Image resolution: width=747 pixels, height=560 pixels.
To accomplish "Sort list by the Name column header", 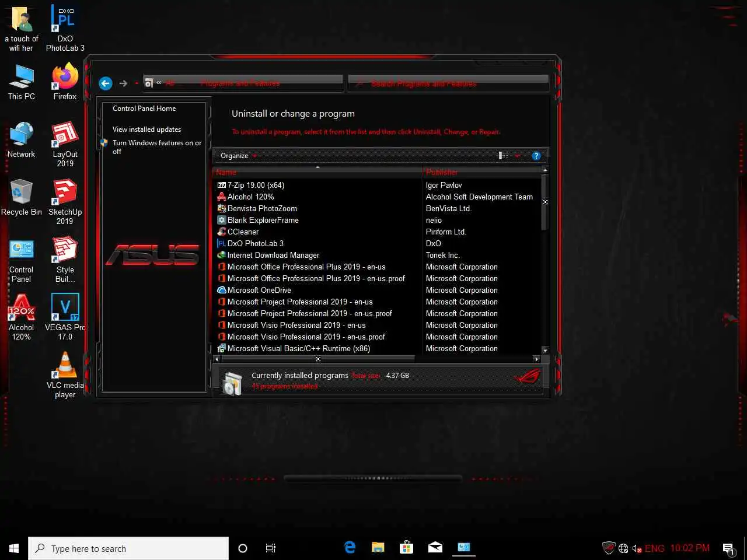I will (317, 172).
